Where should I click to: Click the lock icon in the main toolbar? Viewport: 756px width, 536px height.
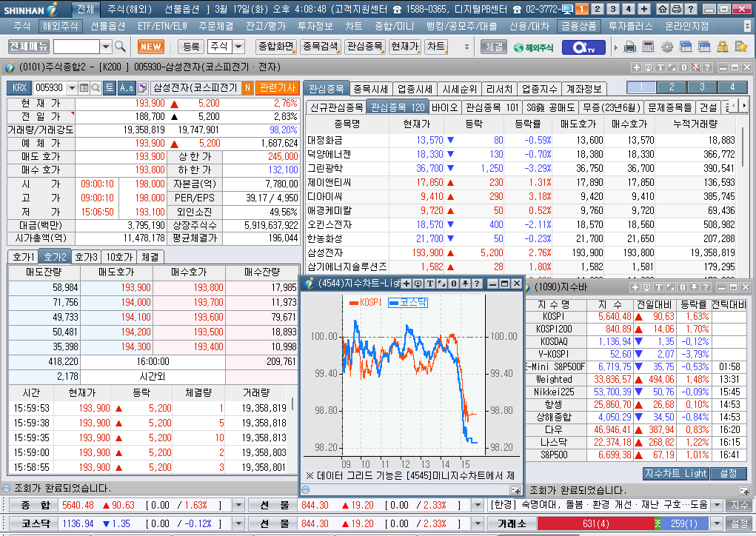[x=722, y=47]
